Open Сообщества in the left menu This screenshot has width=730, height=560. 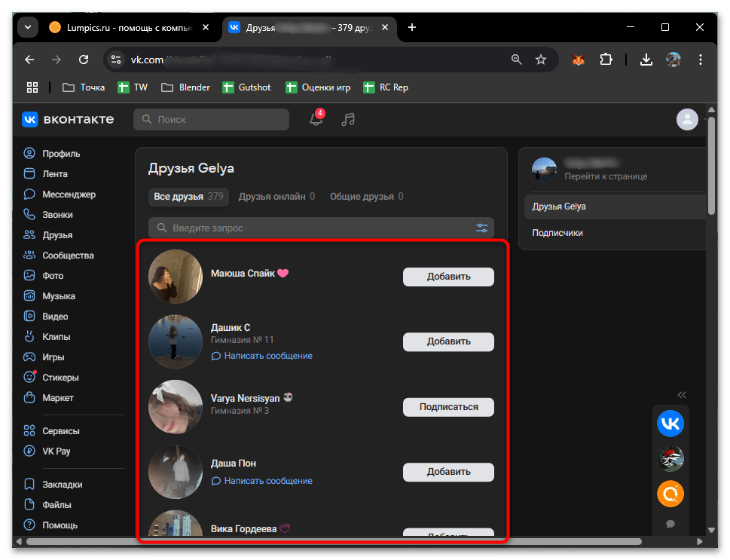click(59, 256)
